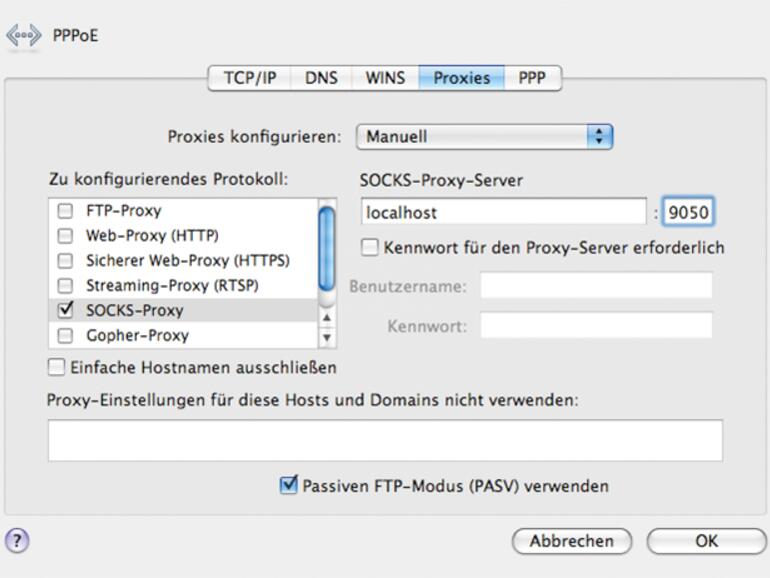Image resolution: width=770 pixels, height=578 pixels.
Task: Enable the Web-Proxy (HTTP) checkbox
Action: coord(66,236)
